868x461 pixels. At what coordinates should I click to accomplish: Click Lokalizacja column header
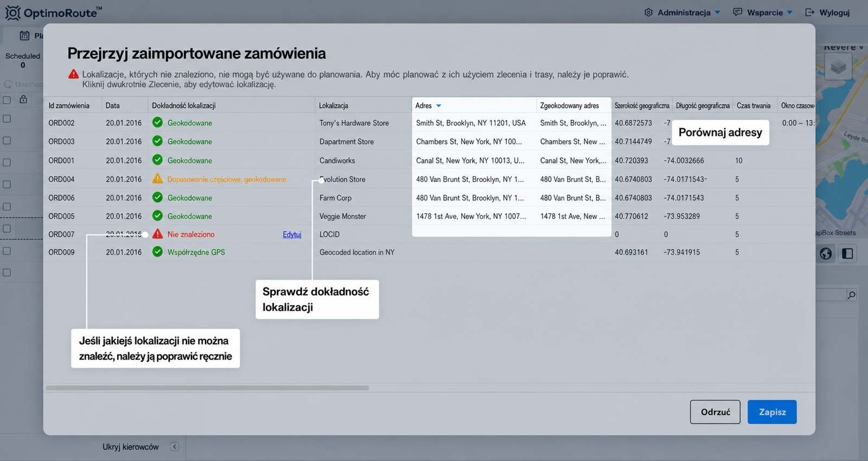363,105
